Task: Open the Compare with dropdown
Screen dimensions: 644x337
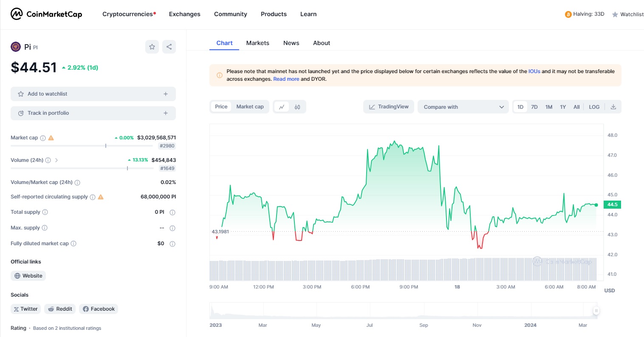Action: tap(463, 107)
